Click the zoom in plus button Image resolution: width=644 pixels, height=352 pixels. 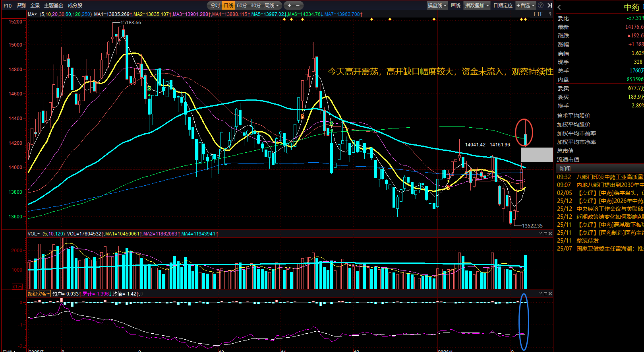point(289,5)
